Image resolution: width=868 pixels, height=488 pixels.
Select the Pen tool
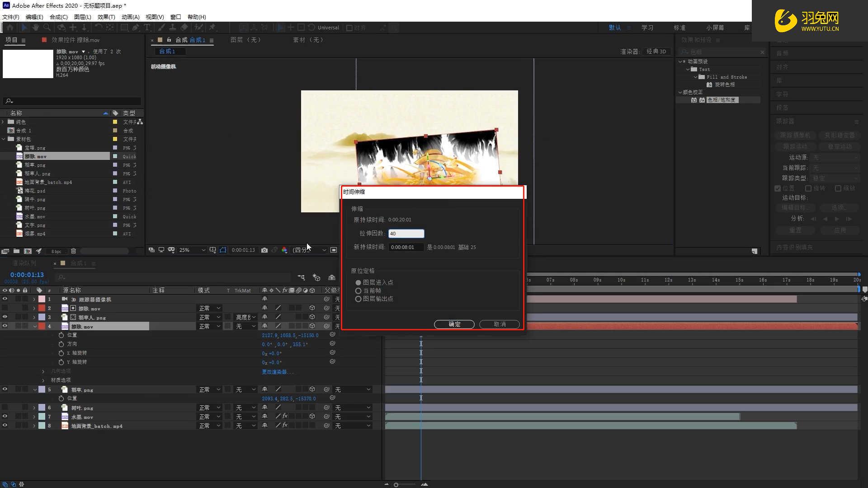coord(136,28)
